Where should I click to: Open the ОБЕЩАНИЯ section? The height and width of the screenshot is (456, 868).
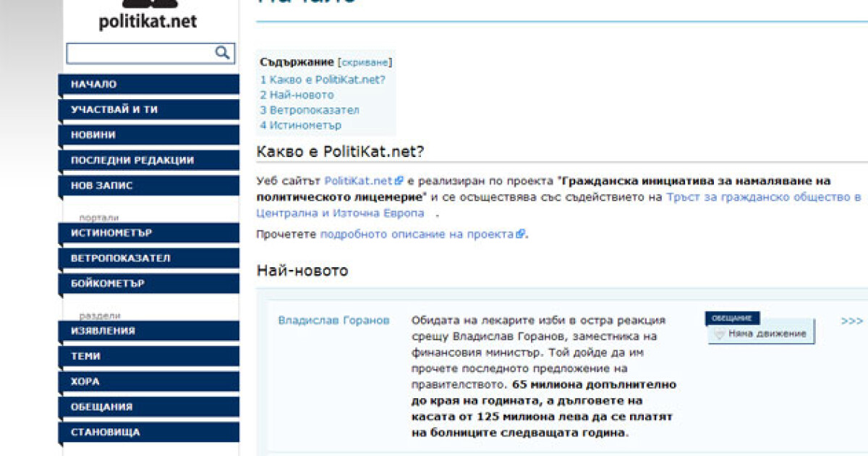click(148, 407)
